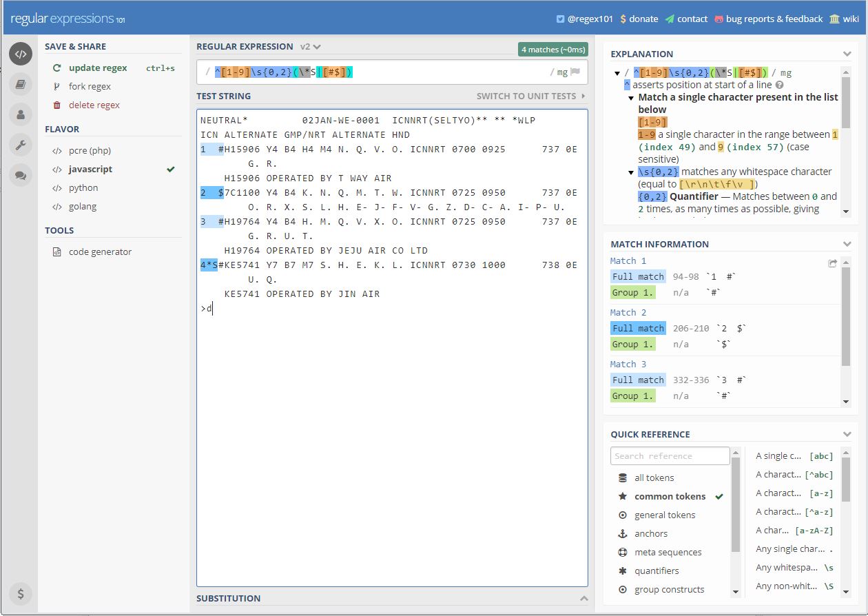
Task: Select the golang flavor
Action: pos(83,206)
